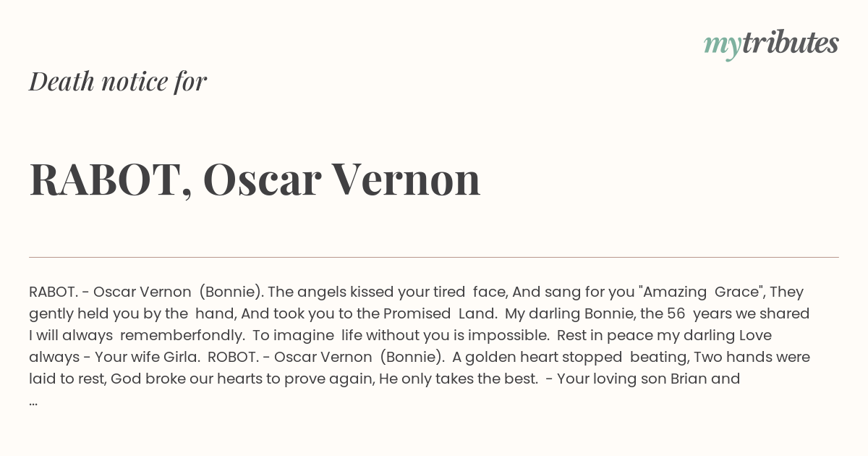This screenshot has width=868, height=456.
Task: Click the green "my" part of the logo
Action: click(x=723, y=46)
